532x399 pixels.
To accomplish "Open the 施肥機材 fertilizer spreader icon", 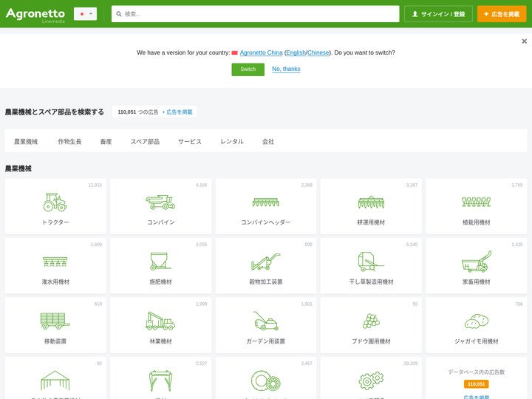I will pyautogui.click(x=160, y=261).
